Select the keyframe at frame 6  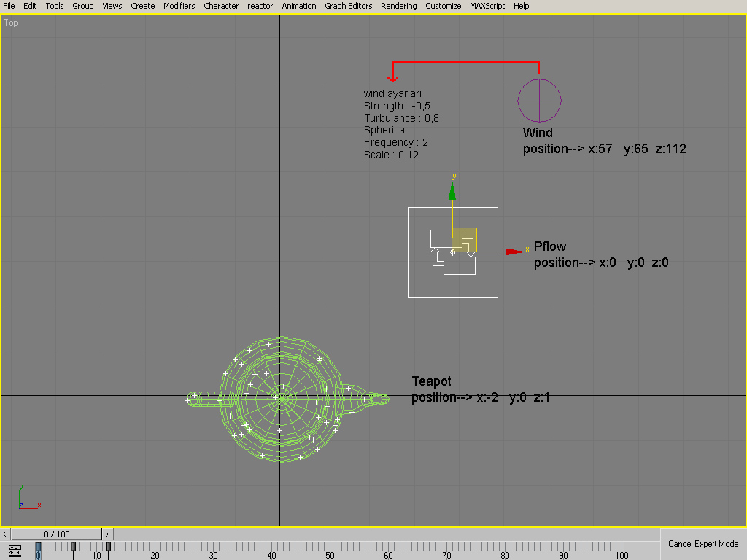pos(73,546)
